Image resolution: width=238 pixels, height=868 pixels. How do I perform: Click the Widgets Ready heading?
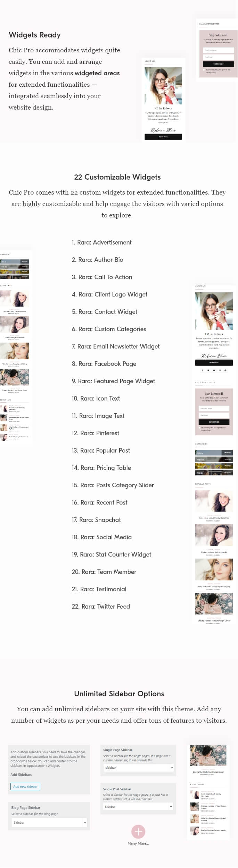[34, 35]
